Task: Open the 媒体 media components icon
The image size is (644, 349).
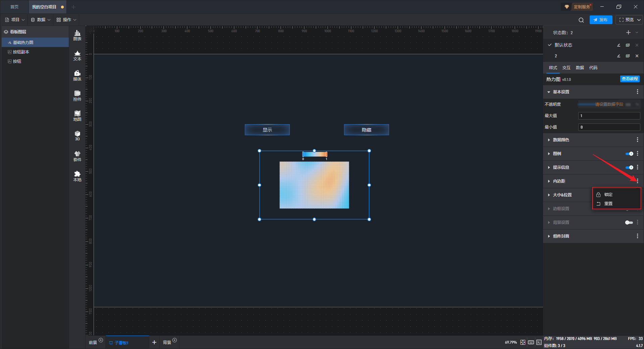Action: click(x=77, y=75)
